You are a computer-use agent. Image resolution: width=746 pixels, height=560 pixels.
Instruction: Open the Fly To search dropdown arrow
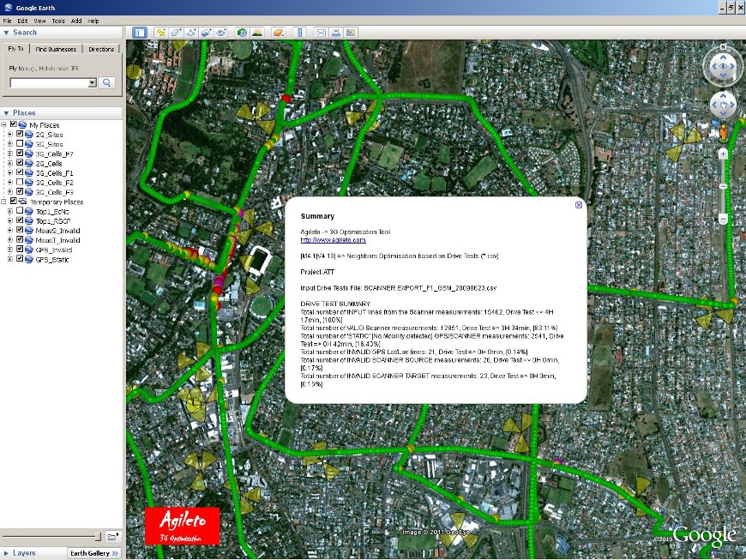point(93,83)
